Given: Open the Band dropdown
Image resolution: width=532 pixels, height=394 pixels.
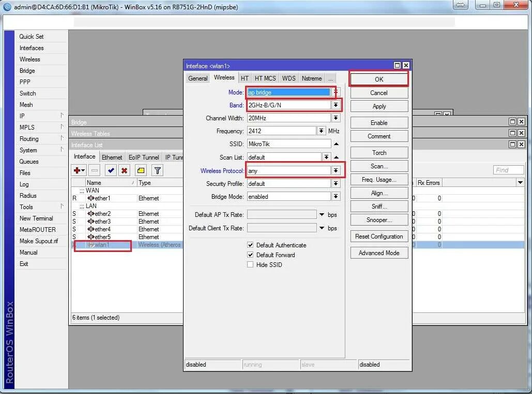Looking at the screenshot, I should point(336,105).
